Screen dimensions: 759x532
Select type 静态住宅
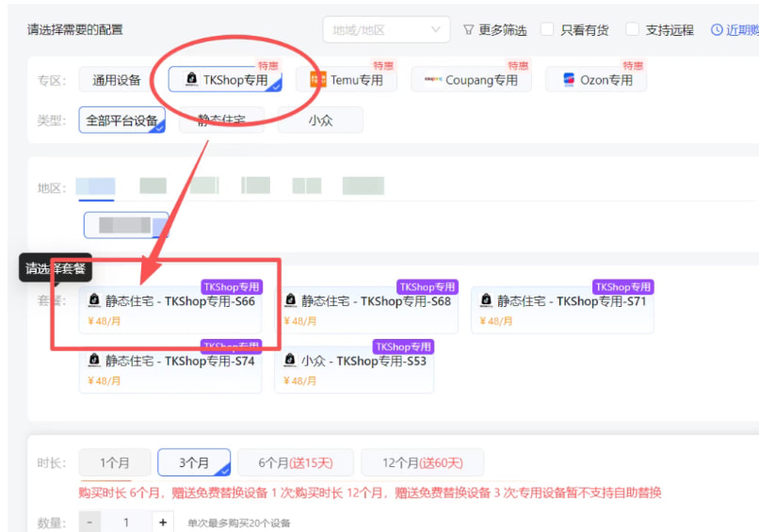pyautogui.click(x=221, y=120)
